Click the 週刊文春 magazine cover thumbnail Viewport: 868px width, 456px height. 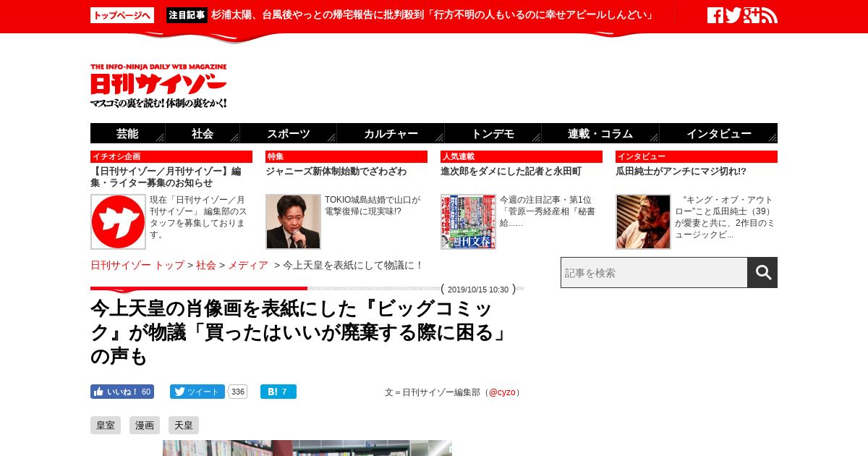(x=468, y=221)
